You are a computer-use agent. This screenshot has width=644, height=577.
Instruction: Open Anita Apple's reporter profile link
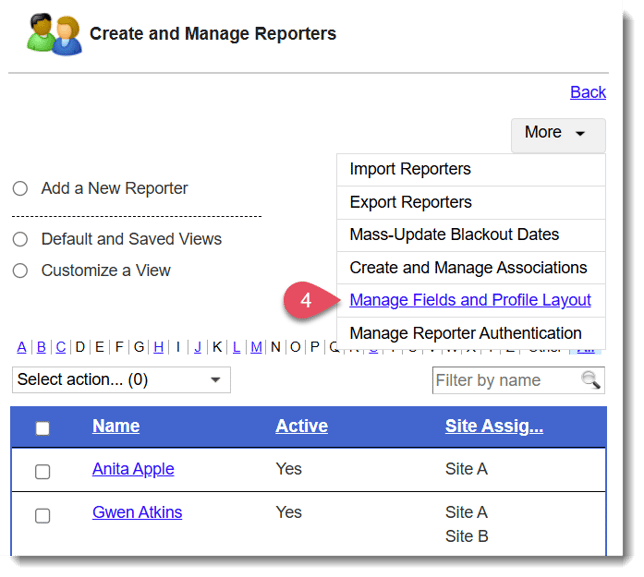(x=133, y=469)
